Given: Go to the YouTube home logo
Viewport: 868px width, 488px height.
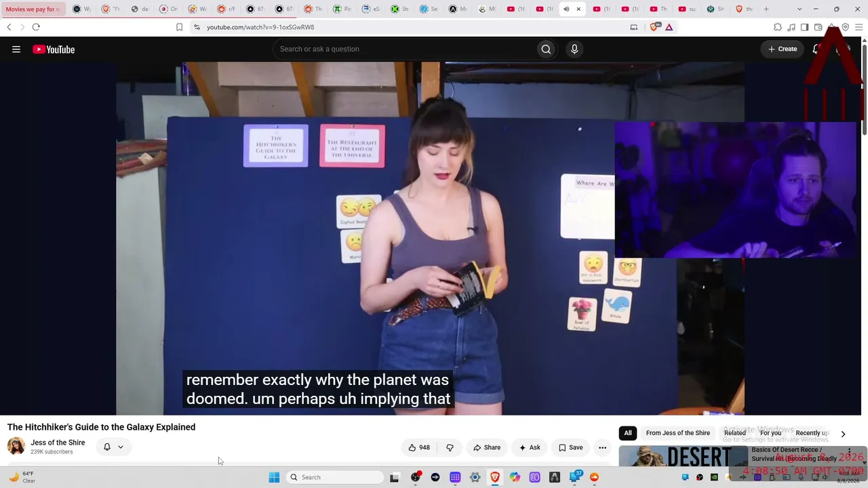Looking at the screenshot, I should coord(54,49).
